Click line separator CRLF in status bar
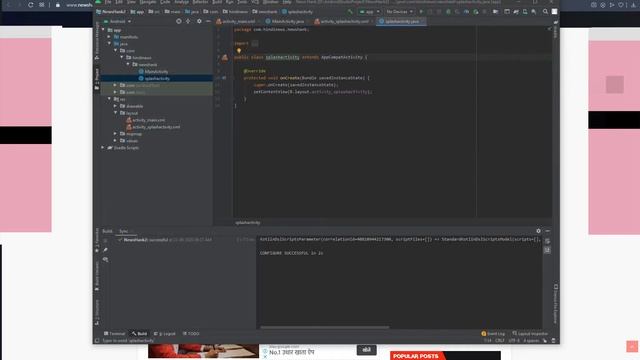 pyautogui.click(x=500, y=340)
